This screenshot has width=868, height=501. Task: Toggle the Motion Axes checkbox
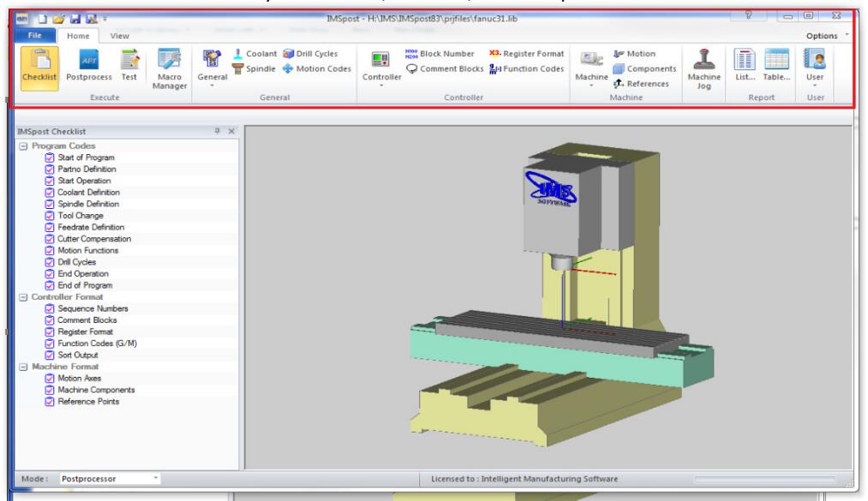(49, 378)
